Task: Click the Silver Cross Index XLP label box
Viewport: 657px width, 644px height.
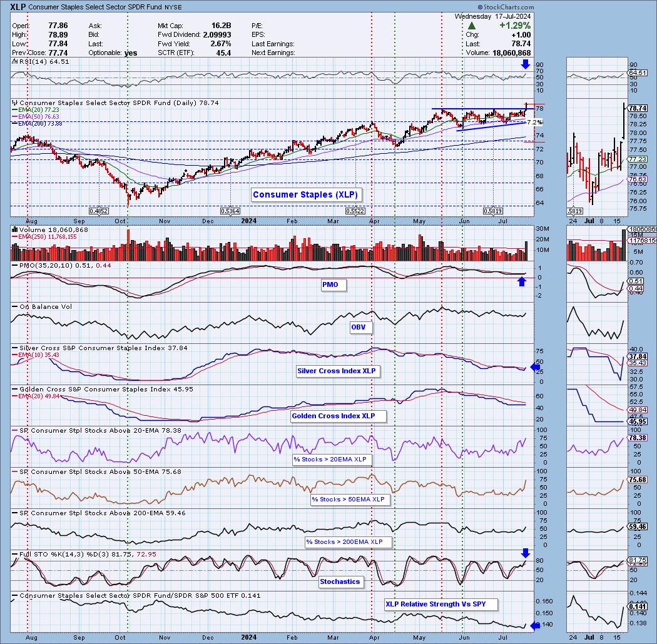Action: click(x=337, y=371)
